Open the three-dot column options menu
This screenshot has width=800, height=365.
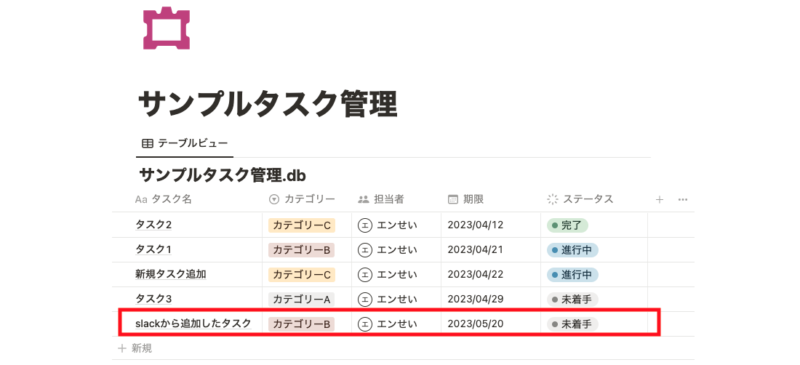pos(683,200)
